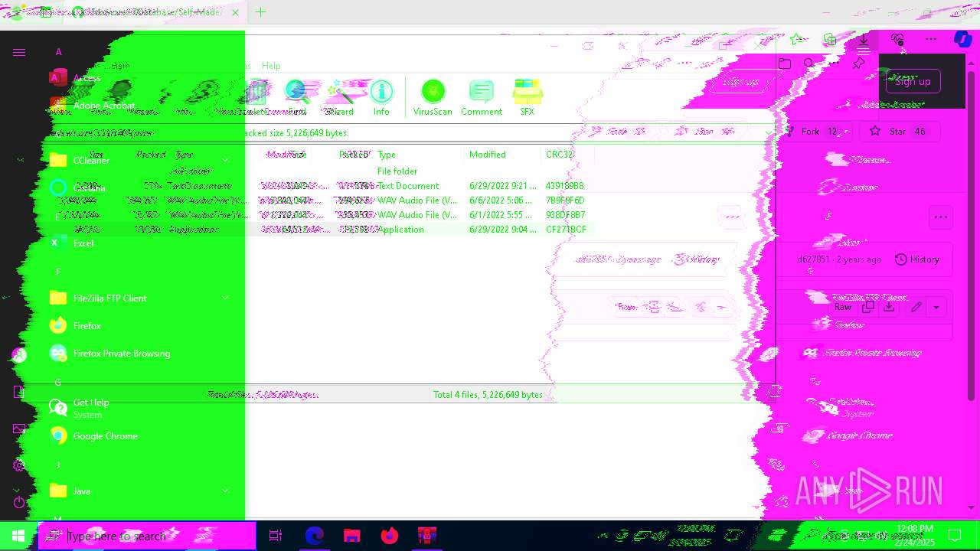Screen dimensions: 980x551
Task: Open Pictures from the Start sidebar
Action: [x=19, y=429]
